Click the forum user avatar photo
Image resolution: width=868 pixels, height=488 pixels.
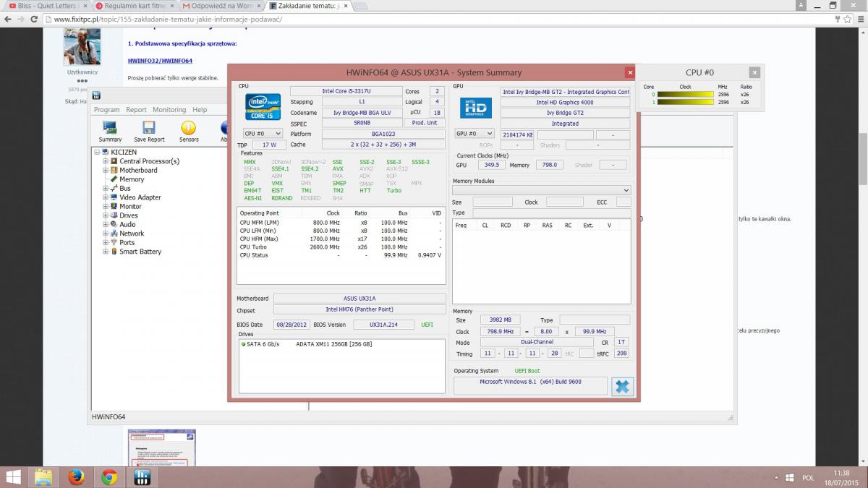click(82, 46)
